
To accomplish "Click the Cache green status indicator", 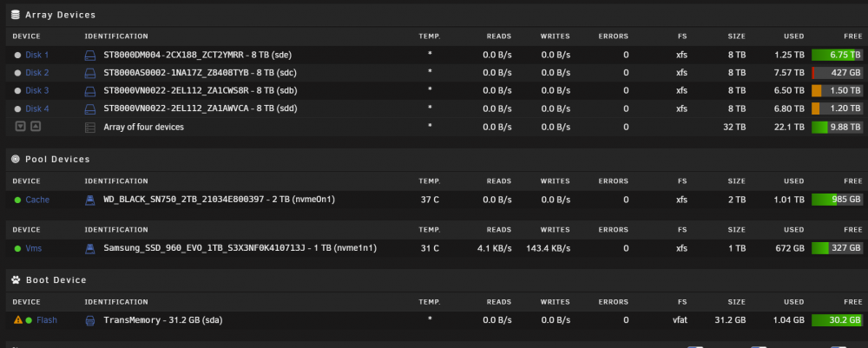I will [17, 200].
